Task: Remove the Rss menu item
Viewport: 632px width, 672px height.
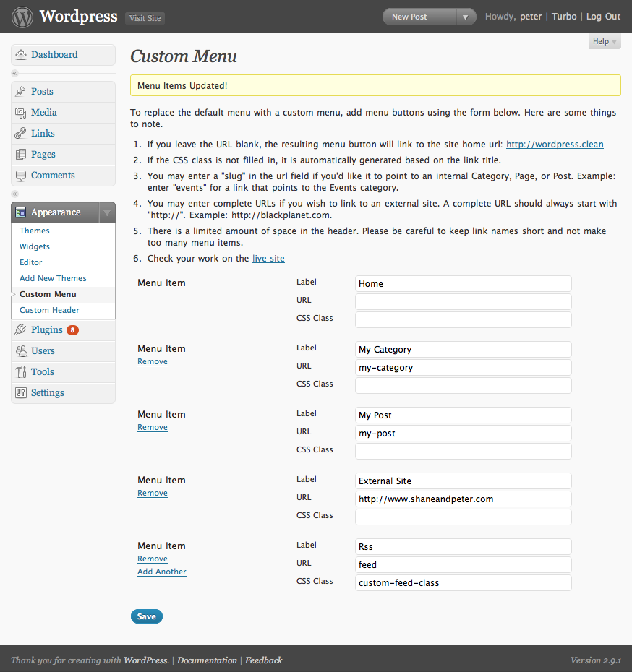Action: [x=152, y=559]
